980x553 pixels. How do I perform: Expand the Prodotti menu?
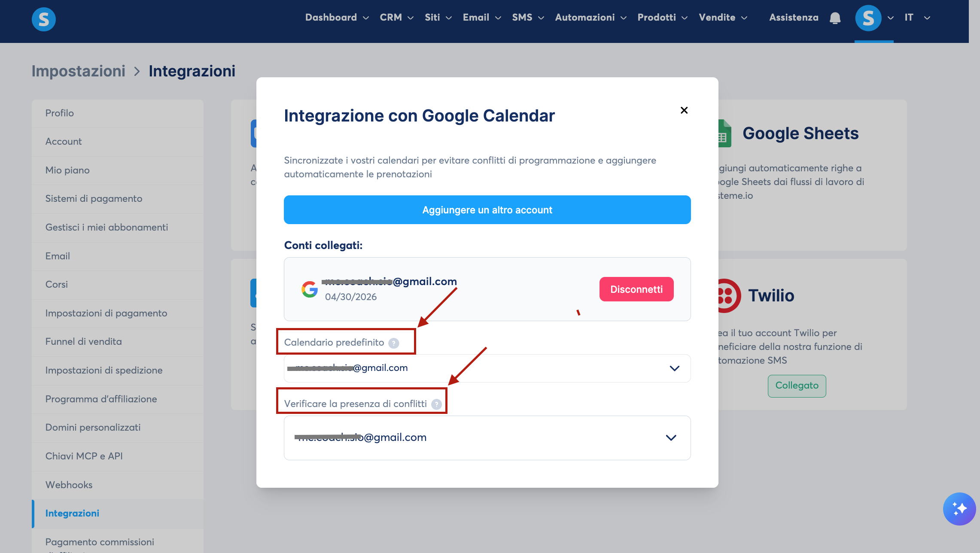tap(663, 18)
